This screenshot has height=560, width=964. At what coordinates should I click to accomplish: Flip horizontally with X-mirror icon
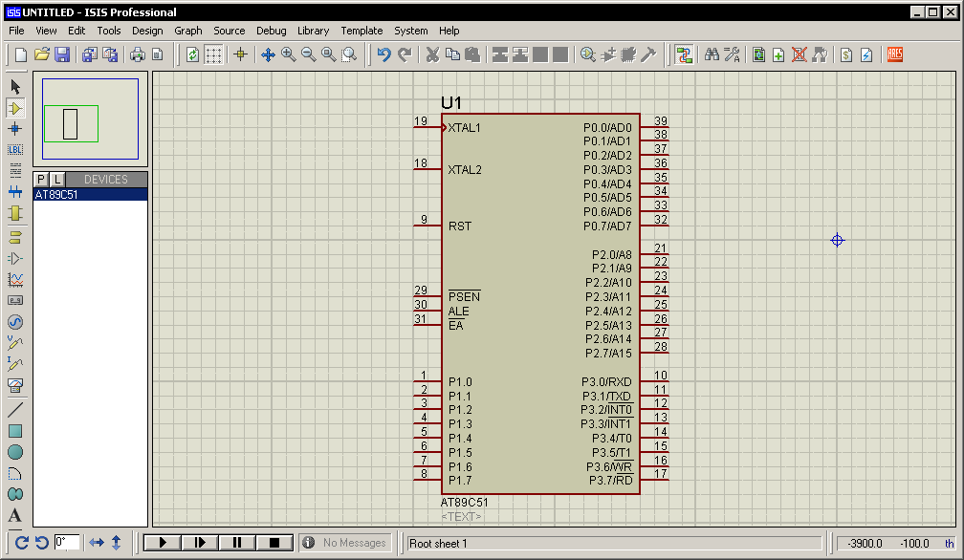click(x=97, y=543)
